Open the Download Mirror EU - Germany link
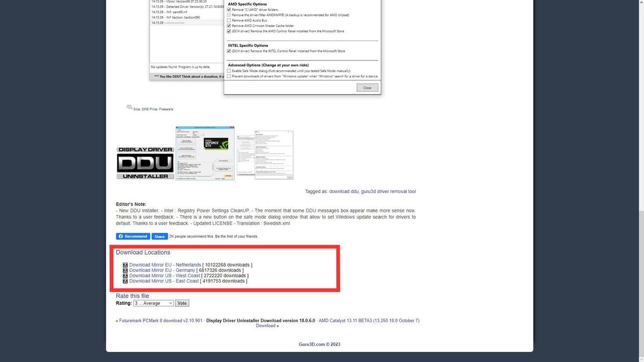The height and width of the screenshot is (362, 644). coord(161,270)
